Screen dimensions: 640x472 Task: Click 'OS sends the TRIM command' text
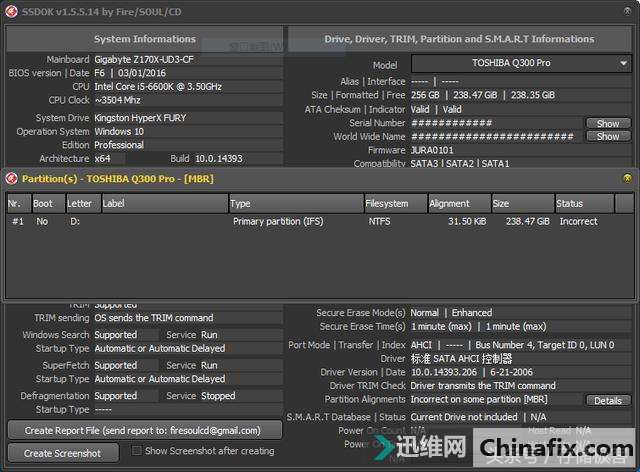tap(154, 318)
